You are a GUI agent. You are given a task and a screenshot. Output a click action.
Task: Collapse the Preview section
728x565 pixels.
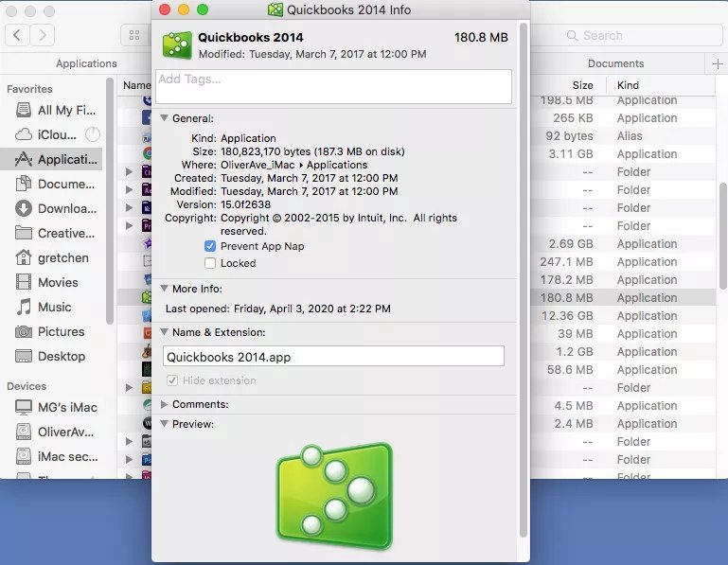point(164,424)
